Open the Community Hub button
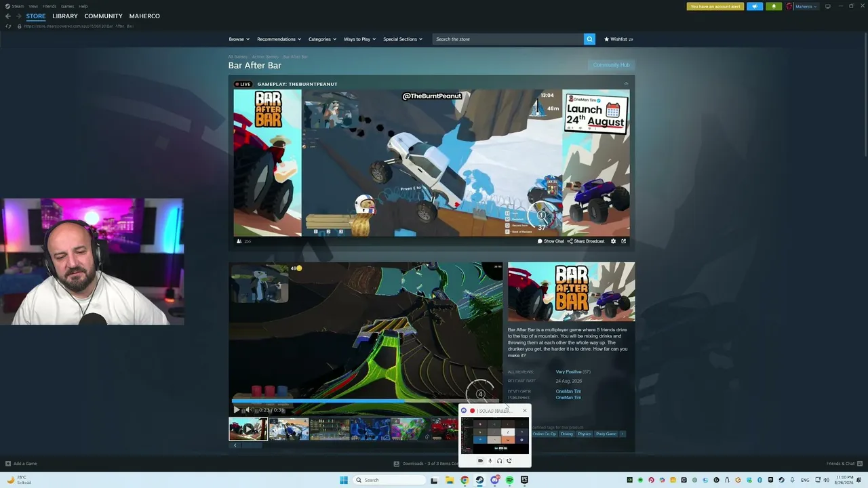Viewport: 868px width, 488px height. pos(612,65)
